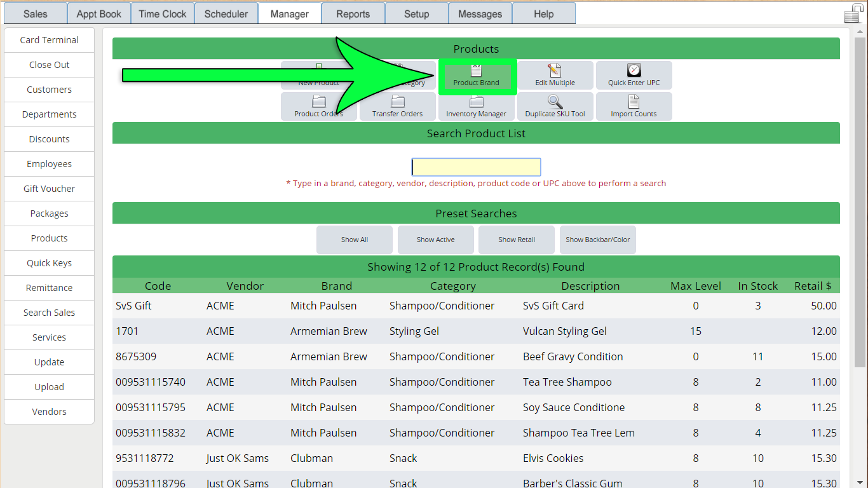Viewport: 868px width, 488px height.
Task: Select Close Out in sidebar
Action: [49, 65]
